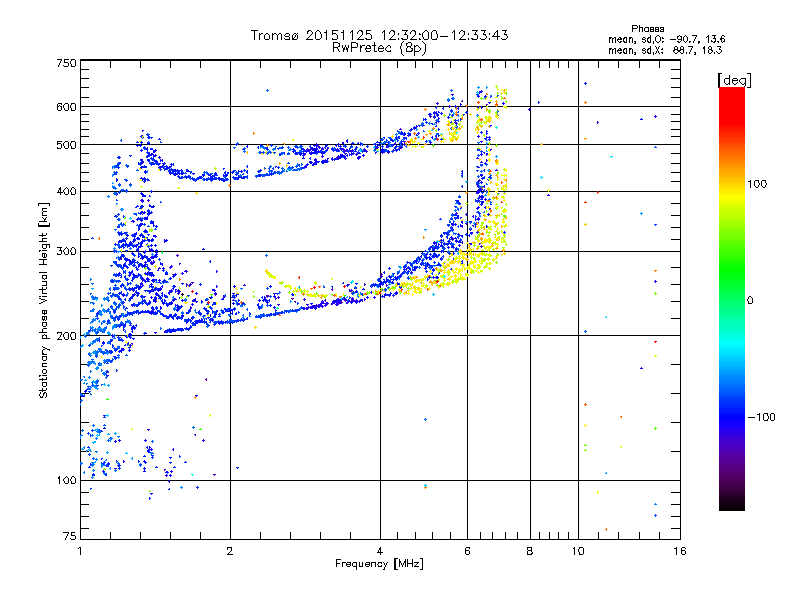The width and height of the screenshot is (800, 600).
Task: Select the mean, sd,O: -90.7, 13.6 line
Action: (x=666, y=39)
